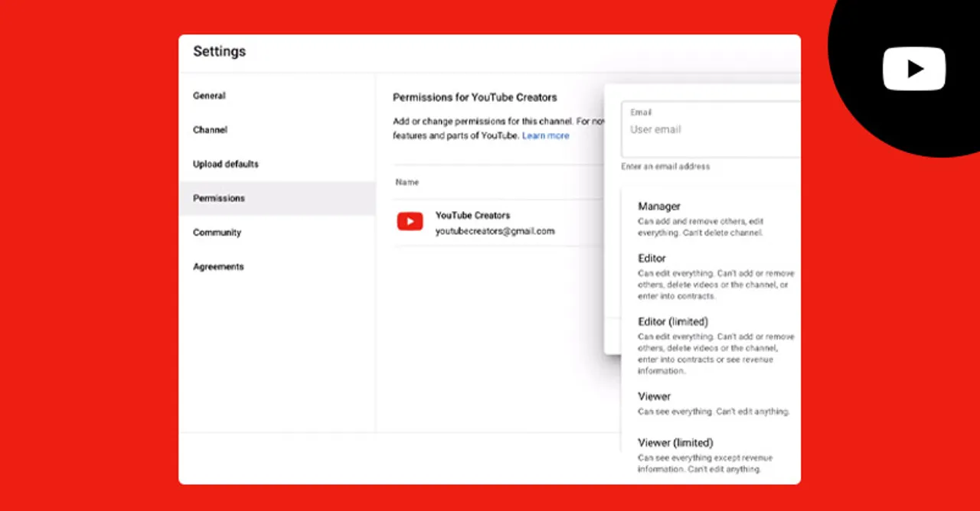Click the YouTube Creators channel icon
The height and width of the screenshot is (511, 980).
(410, 222)
